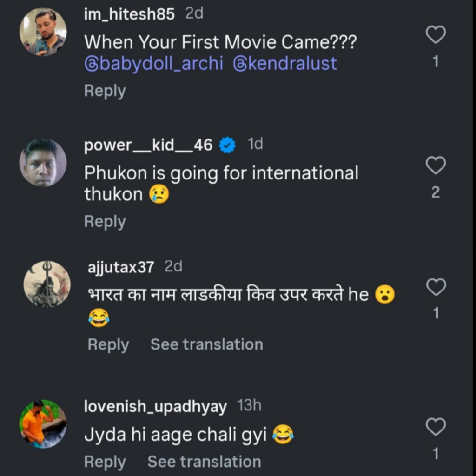Open the @babydoll_archi mention
Image resolution: width=476 pixels, height=476 pixels.
click(154, 64)
